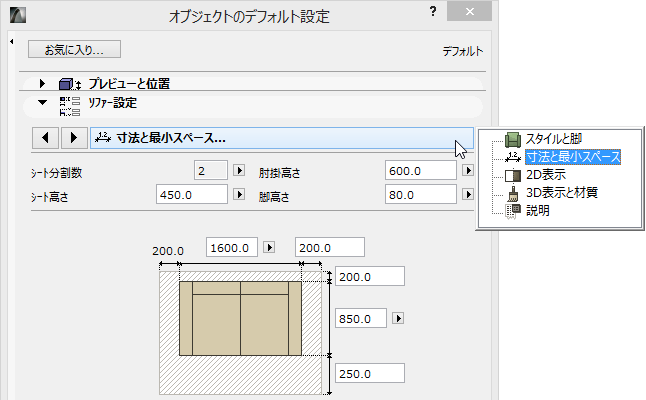The image size is (646, 400).
Task: Click the dimension icon in page selector bar
Action: (103, 137)
